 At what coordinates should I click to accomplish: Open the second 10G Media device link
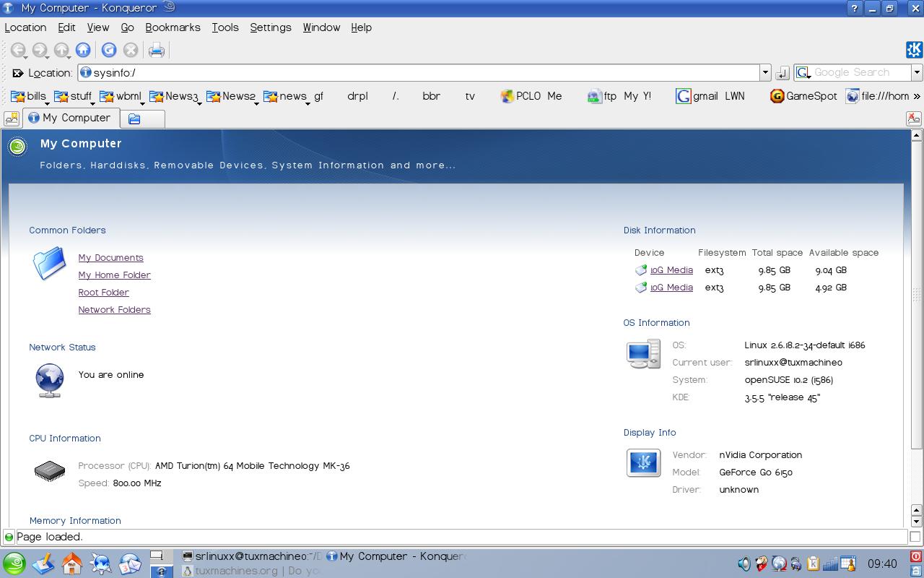[671, 288]
